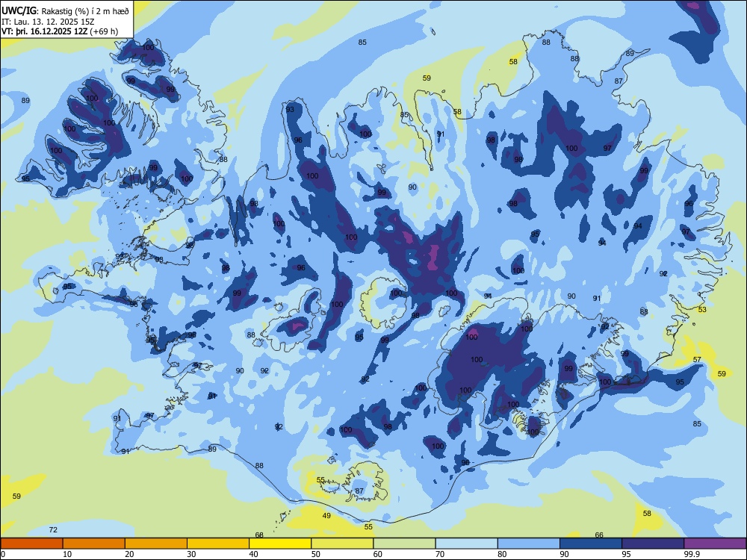Click the "IT: Lau. 13. 12. 2025 15Z" line
Image resolution: width=747 pixels, height=560 pixels.
pyautogui.click(x=48, y=22)
